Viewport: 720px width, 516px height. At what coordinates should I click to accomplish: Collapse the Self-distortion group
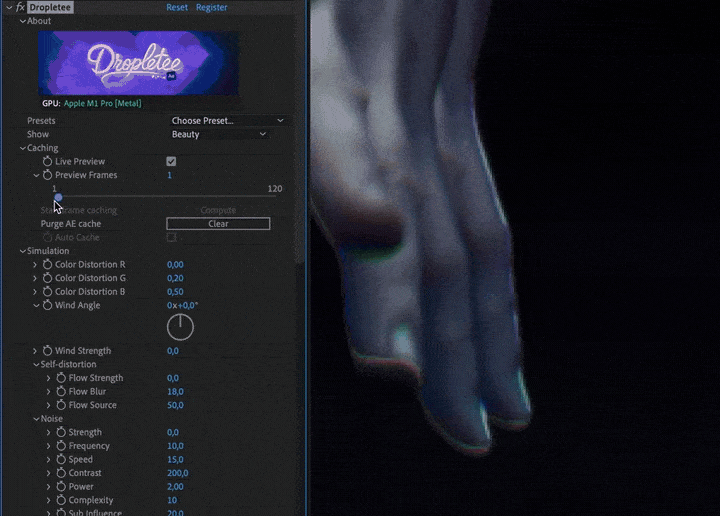pos(36,365)
